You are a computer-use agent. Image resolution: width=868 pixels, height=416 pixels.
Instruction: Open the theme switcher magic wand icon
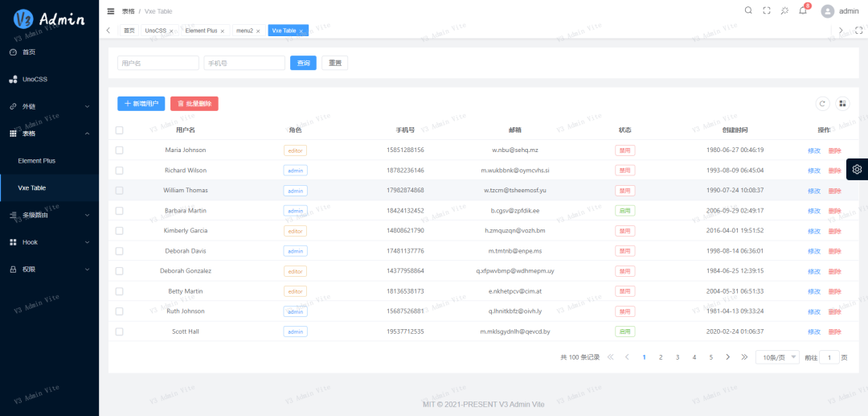click(x=784, y=10)
